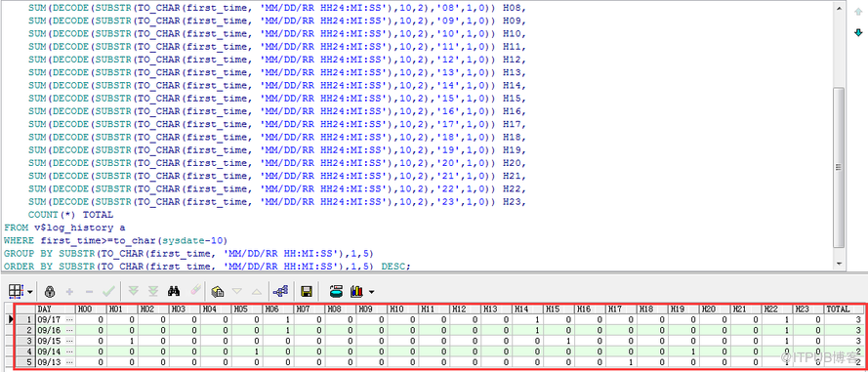Toggle the padlock edit-data icon

50,291
